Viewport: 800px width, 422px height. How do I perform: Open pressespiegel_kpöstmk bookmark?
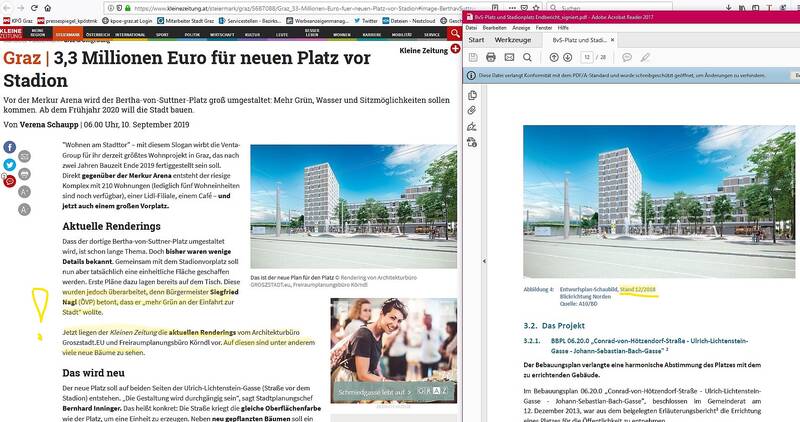[x=67, y=21]
